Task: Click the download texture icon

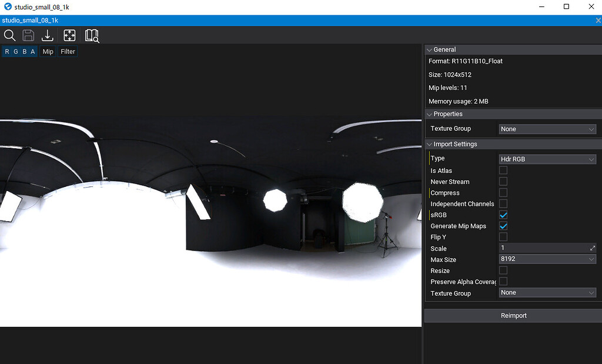Action: tap(48, 35)
